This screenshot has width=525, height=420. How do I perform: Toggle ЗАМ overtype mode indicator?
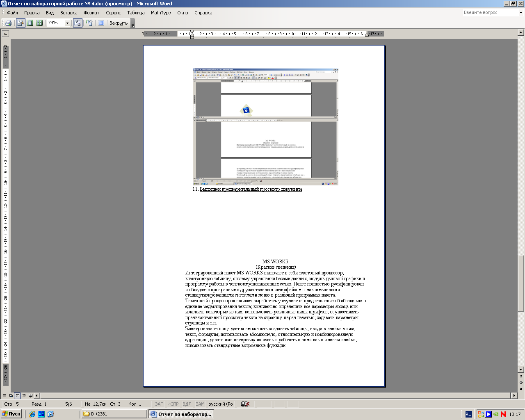(x=200, y=404)
